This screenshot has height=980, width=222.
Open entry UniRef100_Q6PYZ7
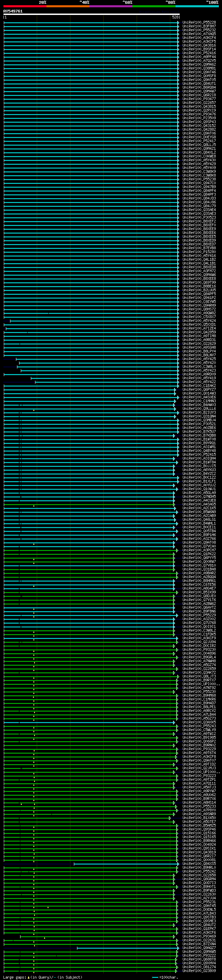point(199,390)
